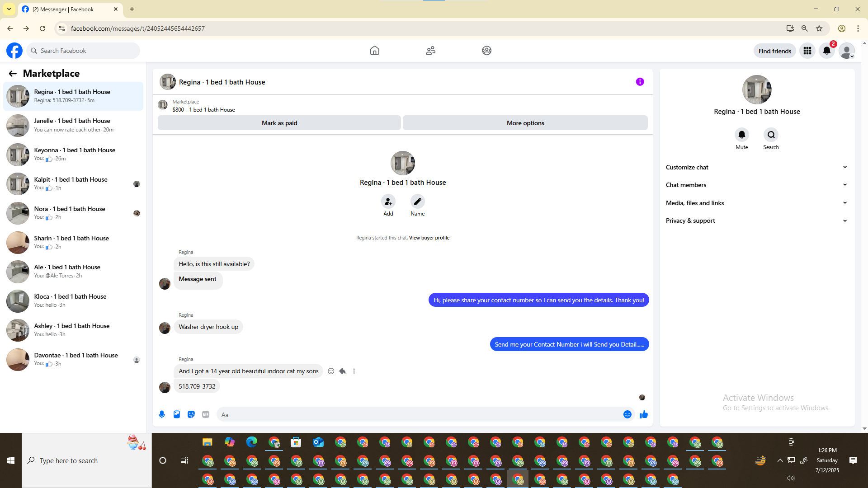Open the View buyer profile link
This screenshot has height=488, width=868.
point(429,238)
